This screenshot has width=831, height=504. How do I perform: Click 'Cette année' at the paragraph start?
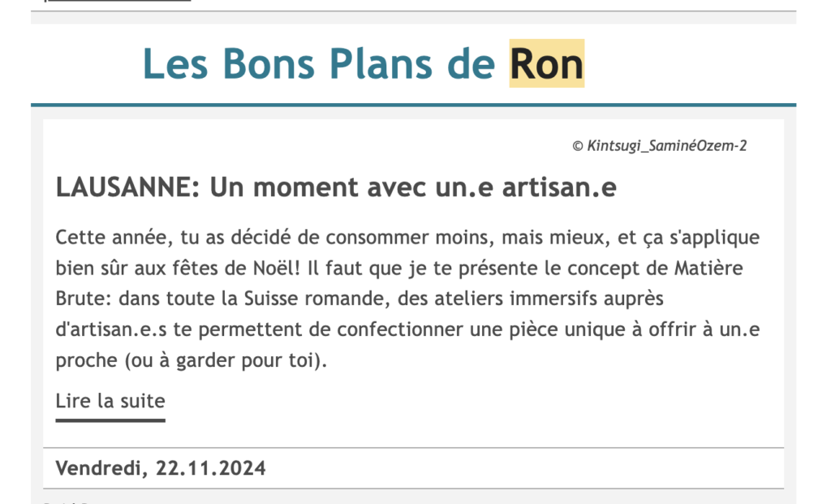click(111, 238)
